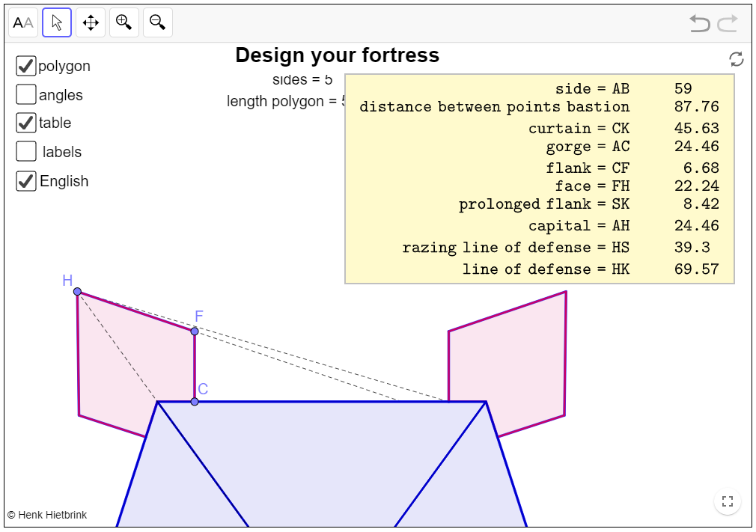Click the font size AA icon
756x532 pixels.
click(x=23, y=23)
